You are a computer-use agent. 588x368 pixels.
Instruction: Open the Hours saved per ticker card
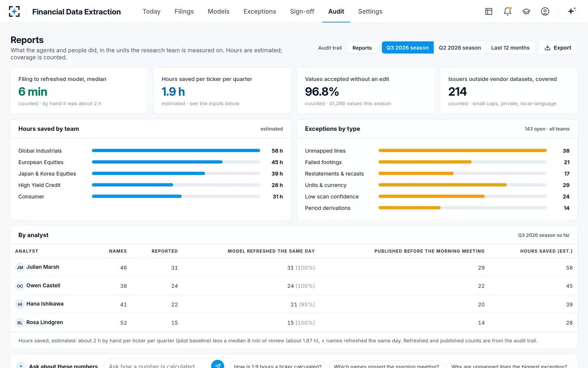222,91
